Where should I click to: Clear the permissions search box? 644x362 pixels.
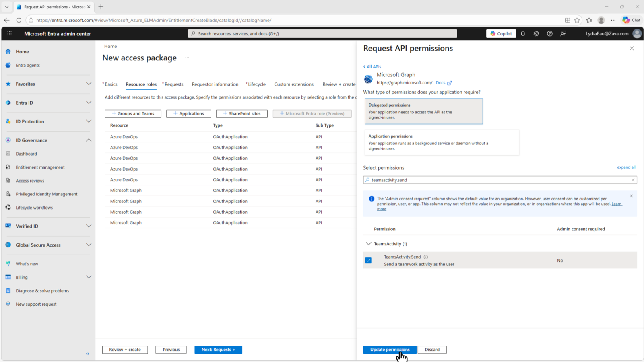pos(633,180)
